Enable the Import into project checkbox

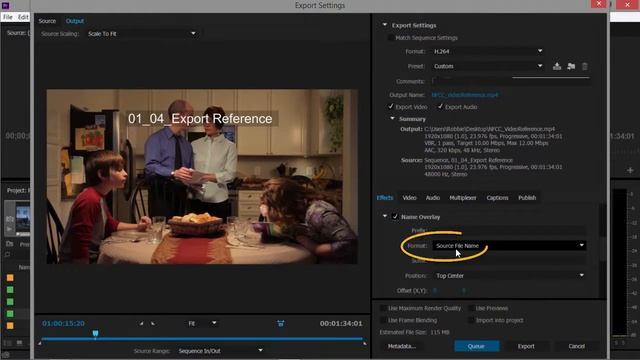point(471,320)
